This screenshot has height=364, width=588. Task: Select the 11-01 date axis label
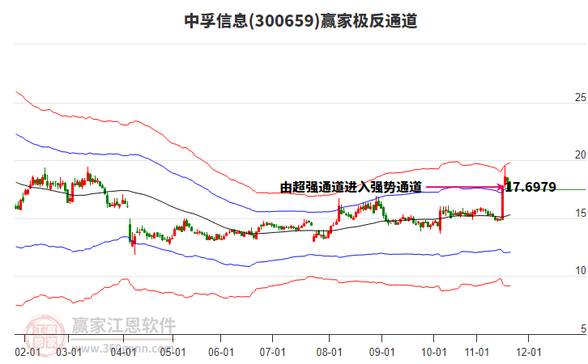click(x=476, y=352)
